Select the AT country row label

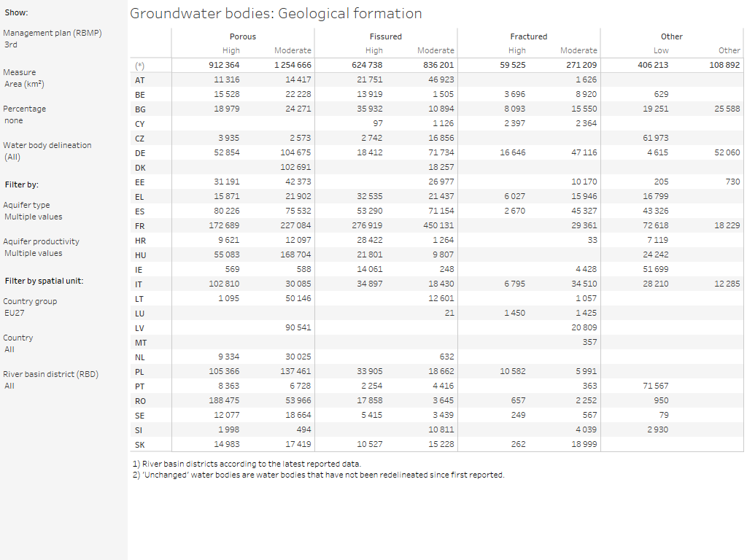pos(139,80)
